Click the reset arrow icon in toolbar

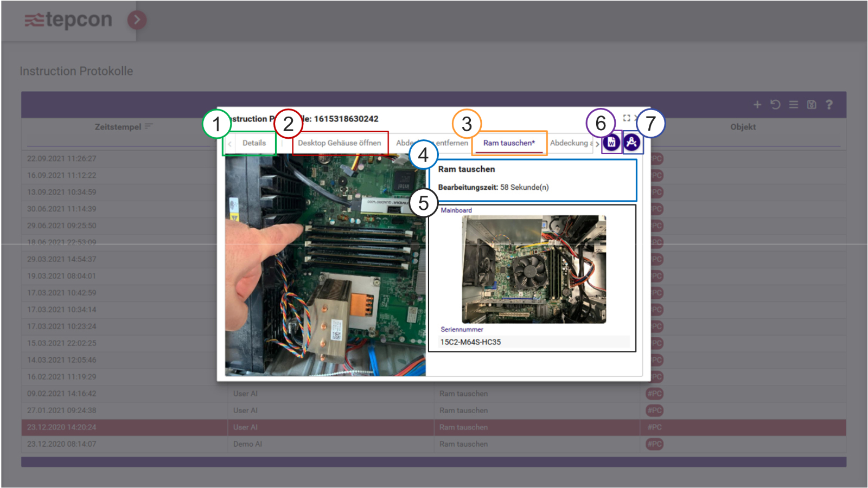click(x=775, y=105)
